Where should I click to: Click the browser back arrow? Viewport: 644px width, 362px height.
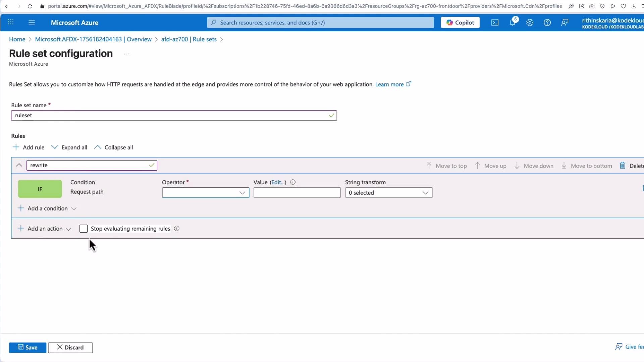click(x=6, y=6)
